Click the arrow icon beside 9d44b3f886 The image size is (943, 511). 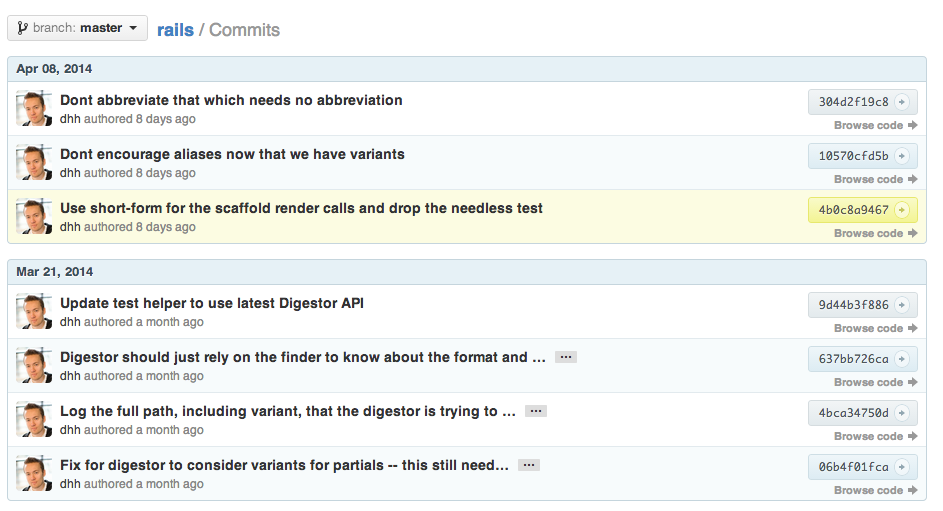901,305
